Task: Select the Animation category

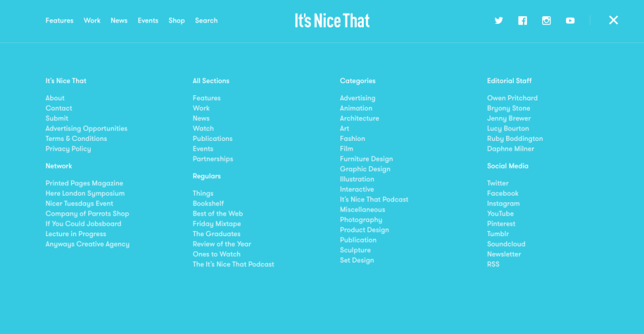Action: (x=356, y=108)
